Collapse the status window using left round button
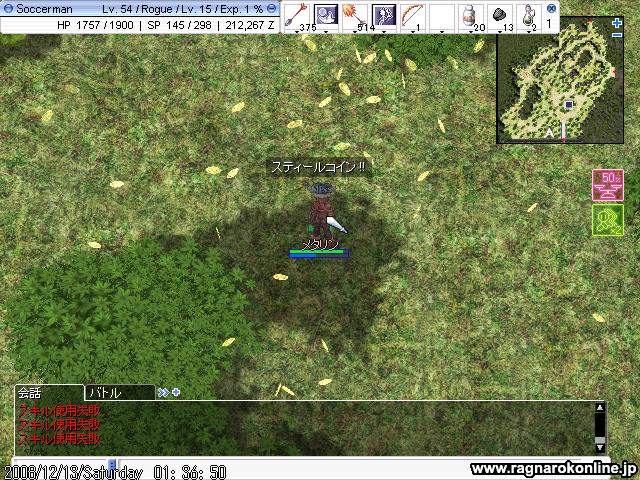The height and width of the screenshot is (480, 640). [8, 8]
